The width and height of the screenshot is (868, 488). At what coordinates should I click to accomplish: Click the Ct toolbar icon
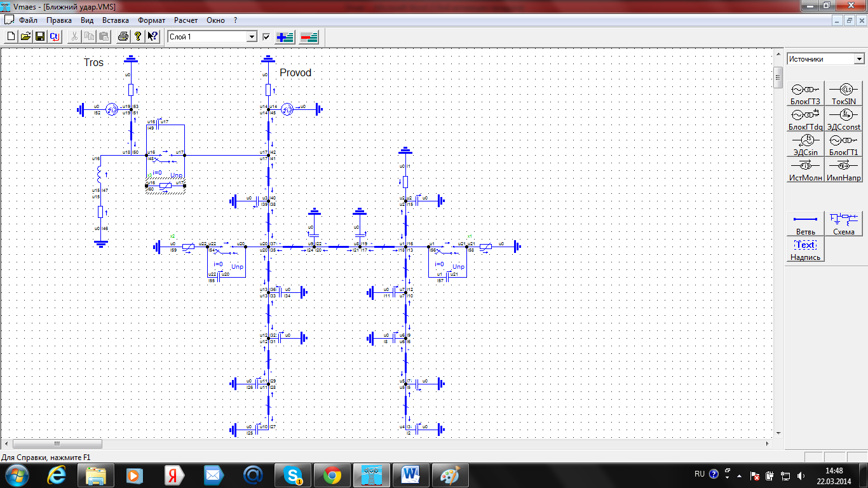[54, 37]
